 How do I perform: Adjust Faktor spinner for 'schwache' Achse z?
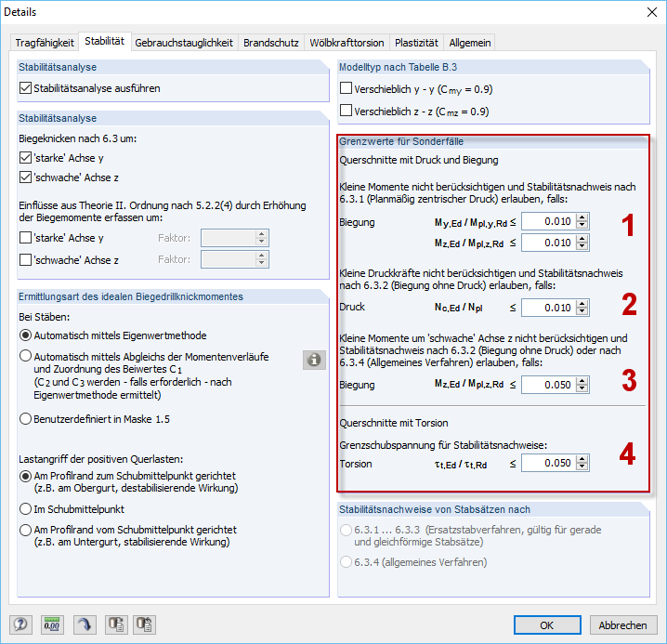coord(262,259)
